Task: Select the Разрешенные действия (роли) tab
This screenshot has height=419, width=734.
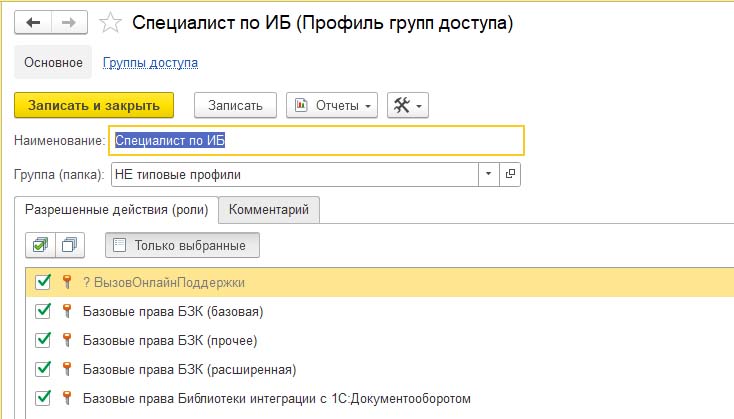Action: coord(116,209)
